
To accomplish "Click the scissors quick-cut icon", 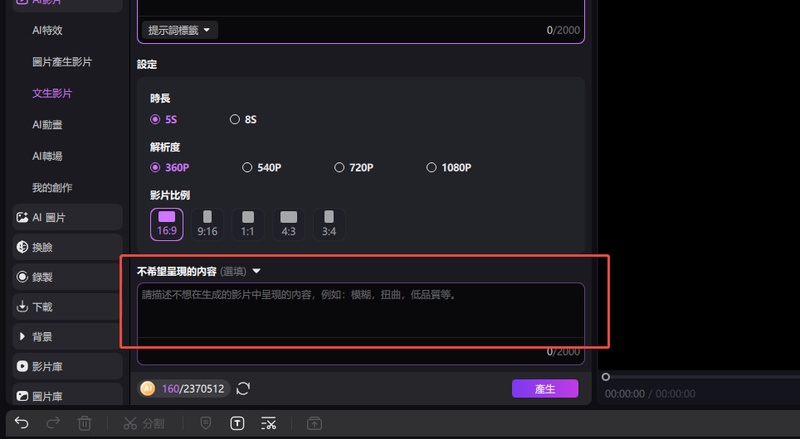I will (x=268, y=423).
